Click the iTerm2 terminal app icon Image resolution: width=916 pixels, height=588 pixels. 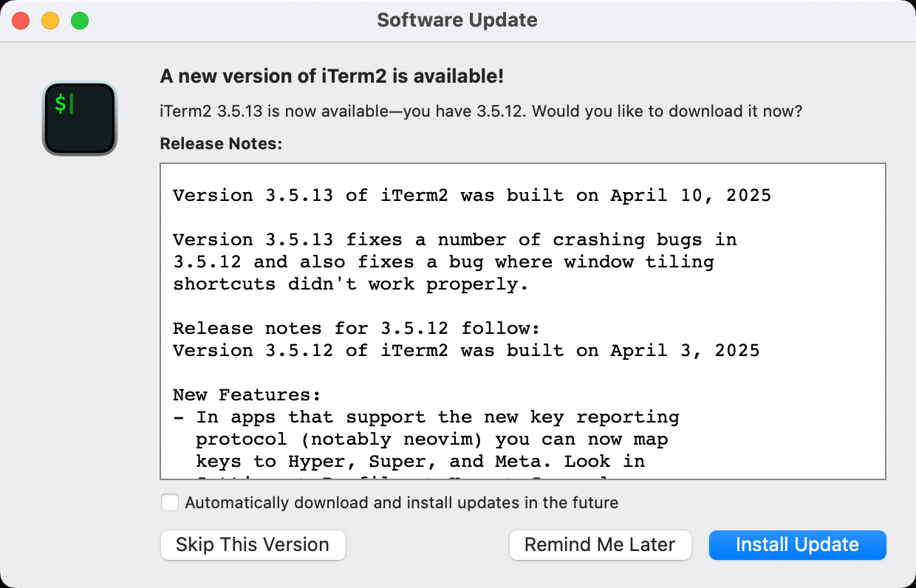[80, 118]
